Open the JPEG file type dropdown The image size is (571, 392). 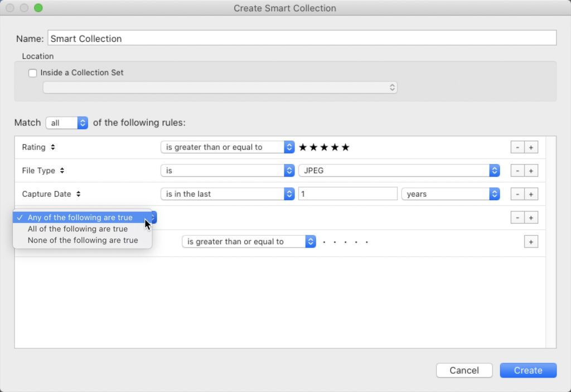399,171
